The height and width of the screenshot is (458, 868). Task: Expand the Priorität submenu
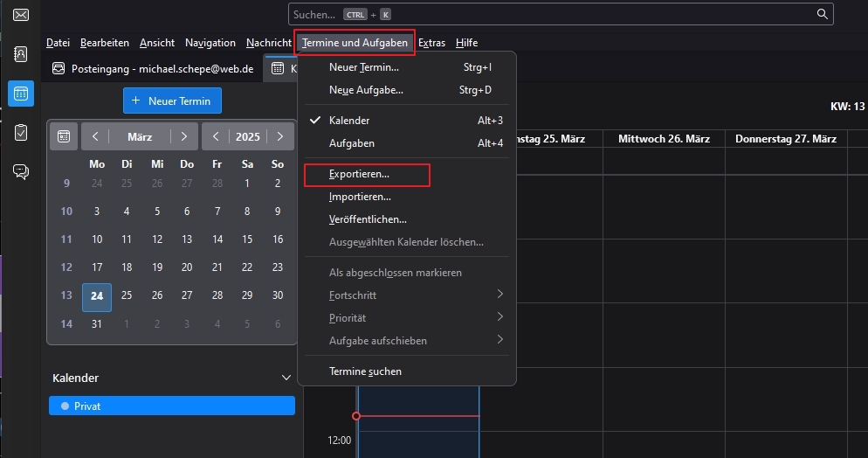[500, 318]
